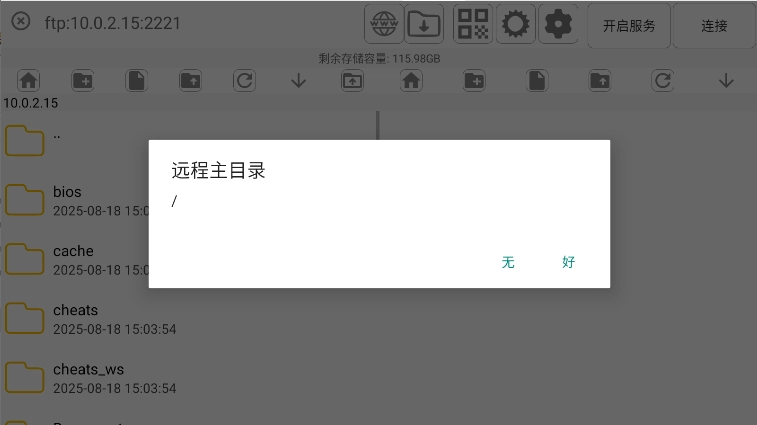
Task: Expand the left pane down arrow
Action: click(298, 80)
